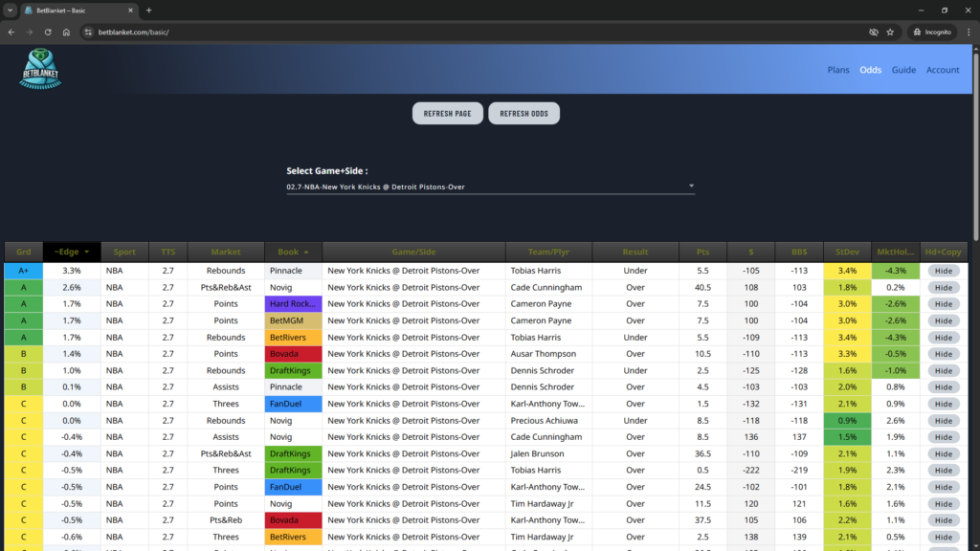Image resolution: width=980 pixels, height=551 pixels.
Task: Go to the Odds page
Action: (x=870, y=69)
